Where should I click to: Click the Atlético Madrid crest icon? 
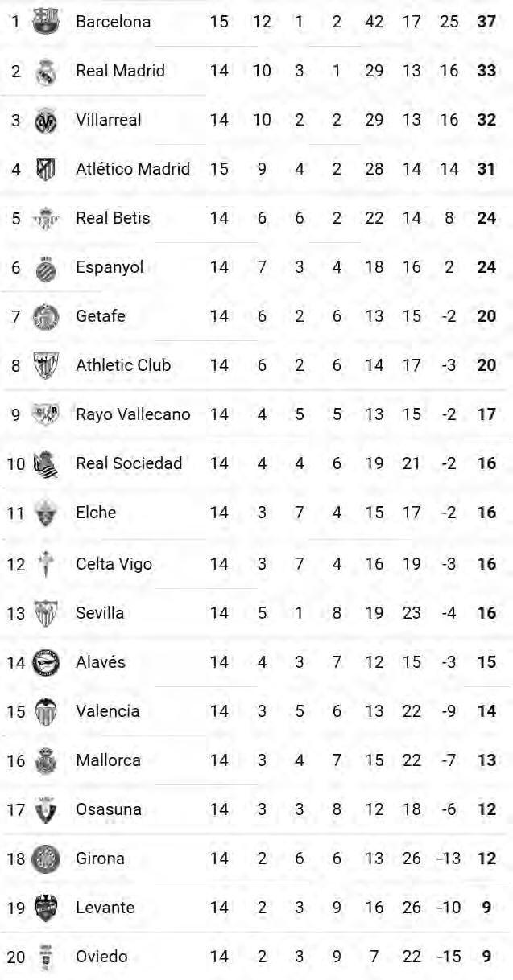pos(45,170)
